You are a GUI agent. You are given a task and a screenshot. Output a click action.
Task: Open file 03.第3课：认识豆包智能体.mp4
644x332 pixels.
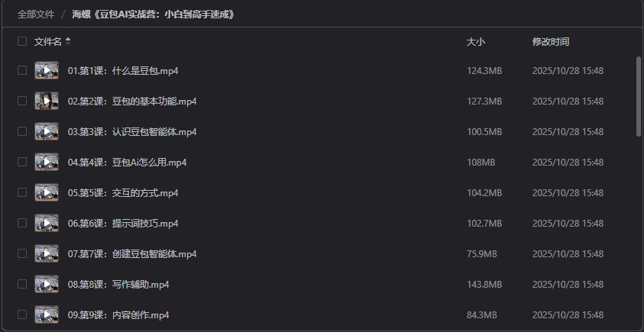pos(132,132)
